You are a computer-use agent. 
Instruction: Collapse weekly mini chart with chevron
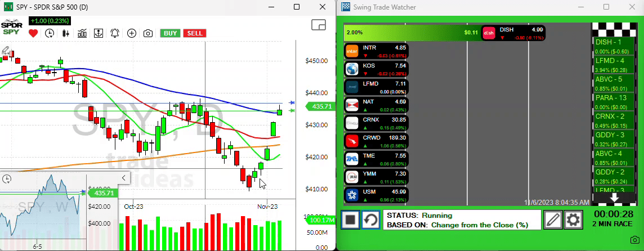pos(124,177)
